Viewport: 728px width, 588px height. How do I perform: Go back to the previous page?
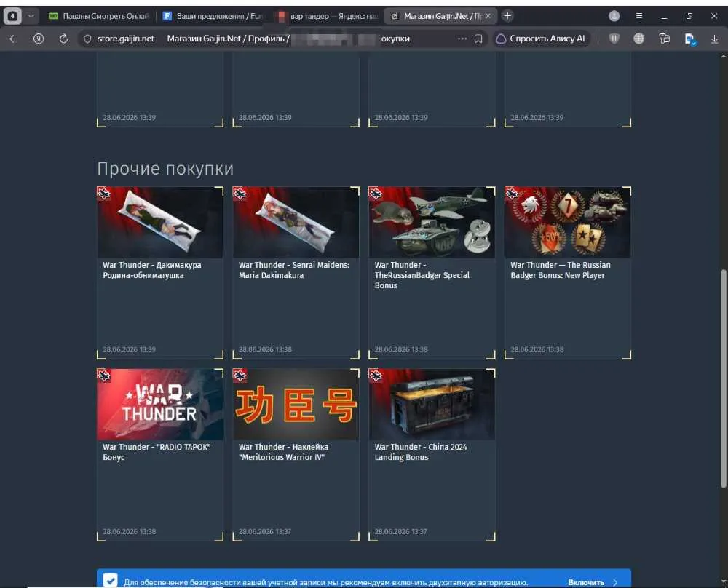[x=13, y=39]
